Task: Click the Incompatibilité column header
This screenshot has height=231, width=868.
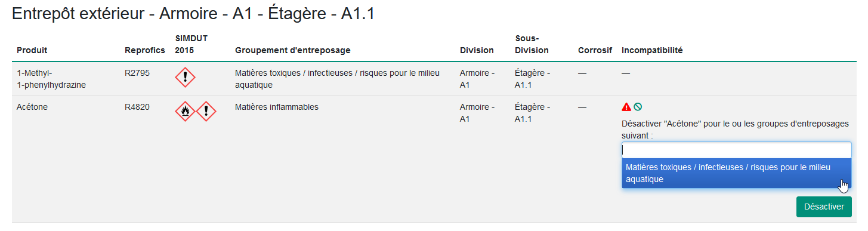Action: pyautogui.click(x=652, y=50)
